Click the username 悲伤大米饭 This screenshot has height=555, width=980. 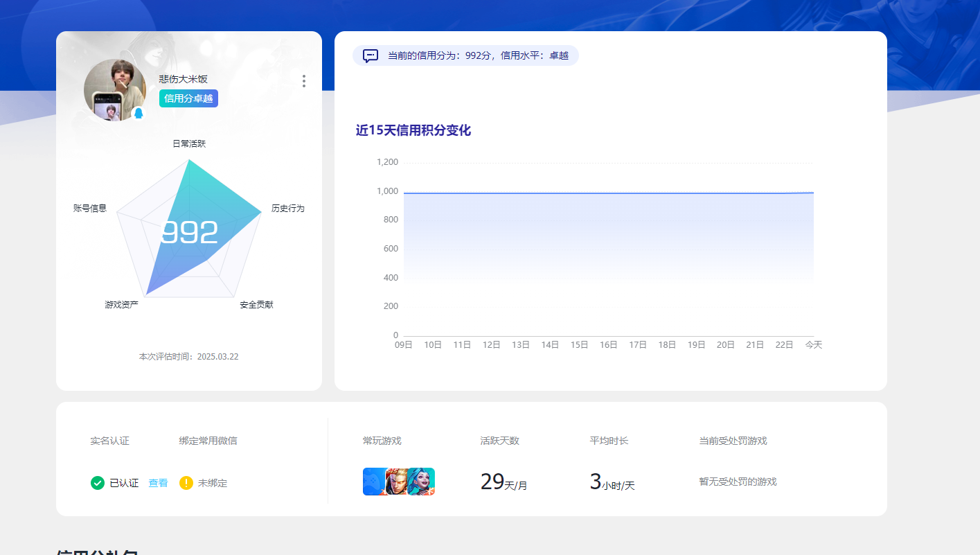184,79
